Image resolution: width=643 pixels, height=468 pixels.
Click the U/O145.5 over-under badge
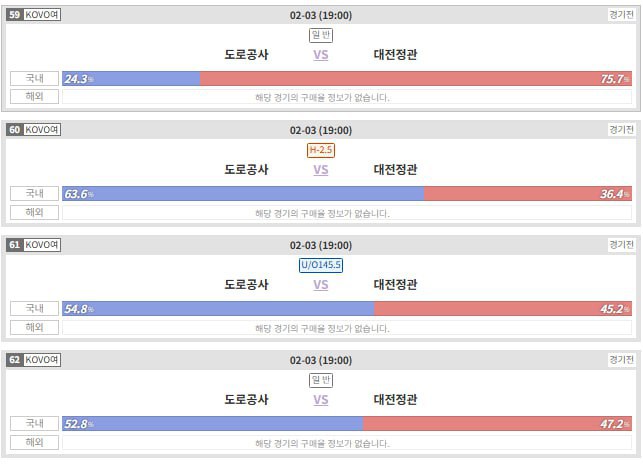[x=320, y=265]
